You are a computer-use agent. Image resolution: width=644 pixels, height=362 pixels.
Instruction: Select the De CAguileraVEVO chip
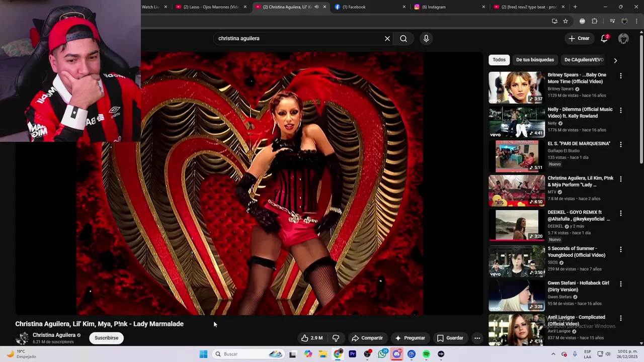pos(584,60)
